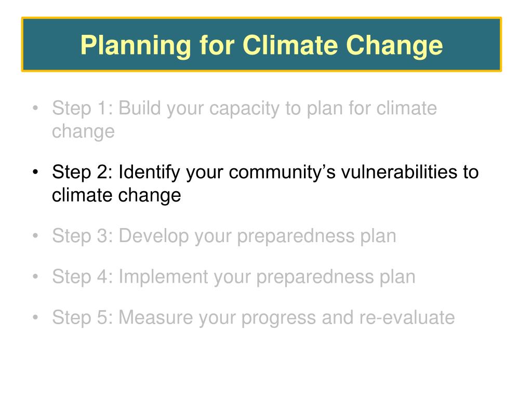Click Step 4: Implement your preparedness plan
Screen dimensions: 532x399
(233, 277)
